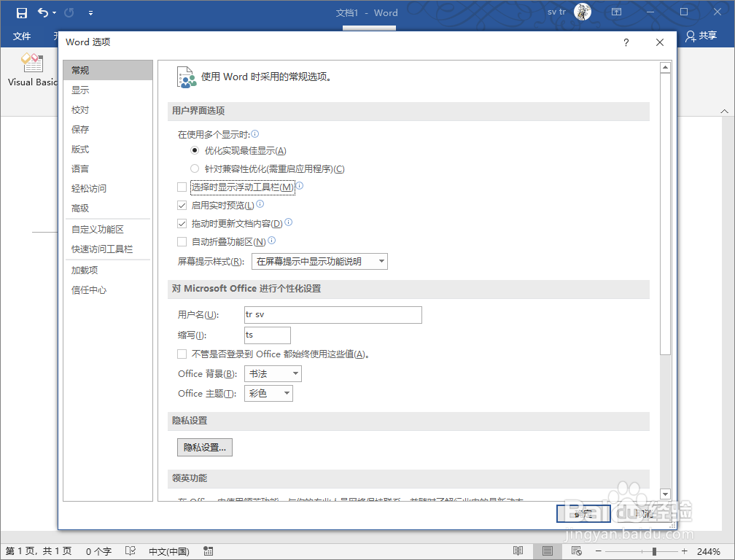Viewport: 735px width, 560px height.
Task: Open Ribbon Display Options icon
Action: point(616,12)
